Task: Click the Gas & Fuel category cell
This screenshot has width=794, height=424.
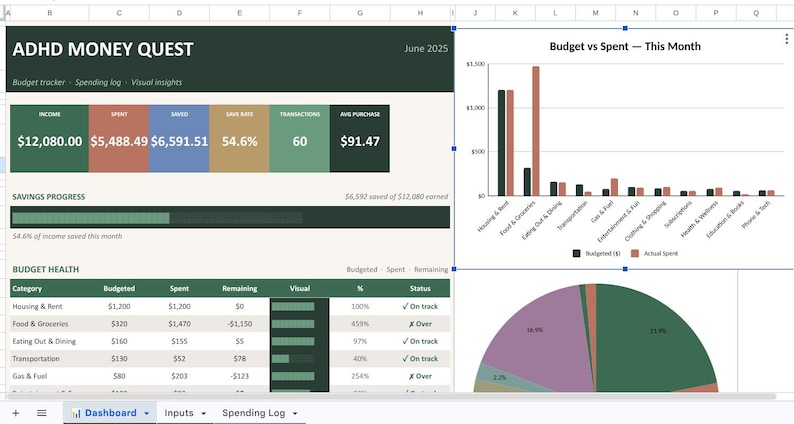Action: pyautogui.click(x=50, y=376)
